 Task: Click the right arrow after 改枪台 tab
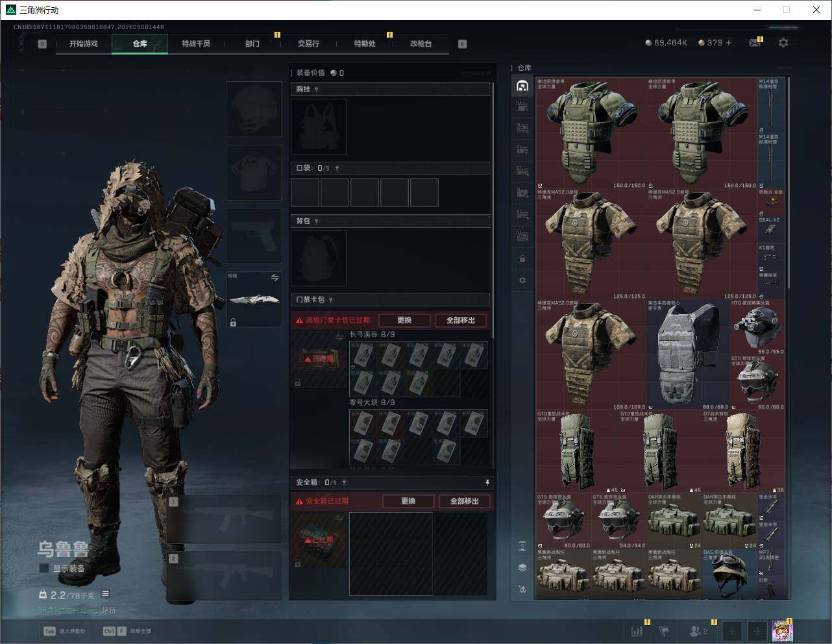[x=463, y=43]
